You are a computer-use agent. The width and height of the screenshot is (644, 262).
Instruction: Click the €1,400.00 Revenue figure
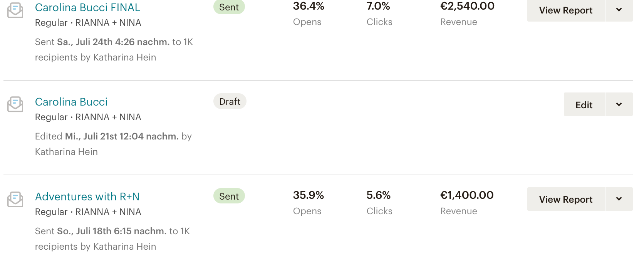pos(467,195)
